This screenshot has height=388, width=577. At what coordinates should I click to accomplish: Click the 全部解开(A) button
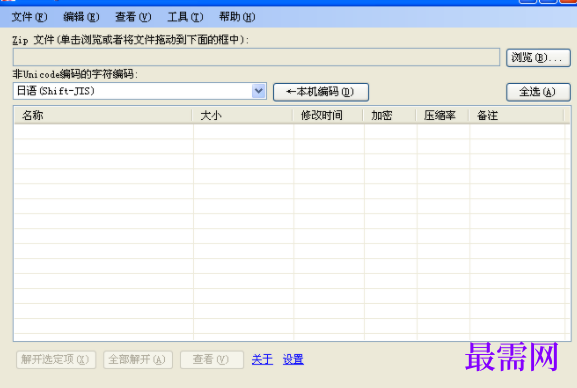138,360
